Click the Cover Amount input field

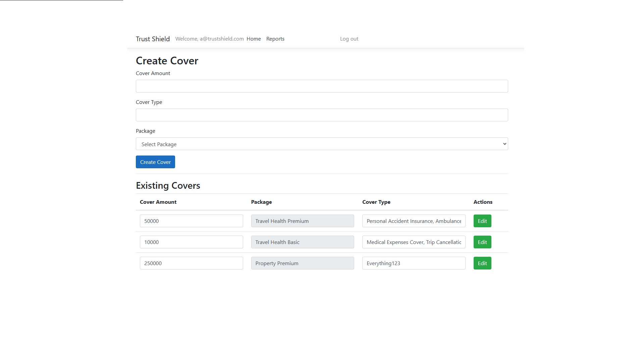tap(322, 86)
